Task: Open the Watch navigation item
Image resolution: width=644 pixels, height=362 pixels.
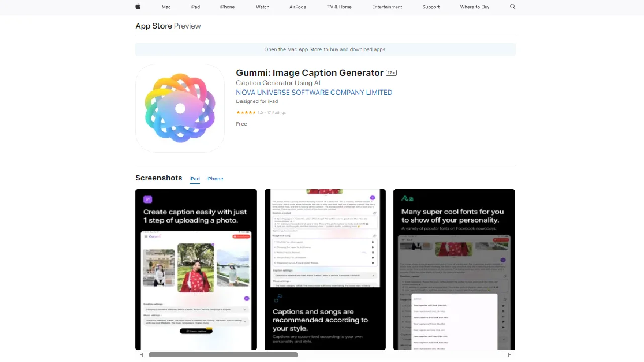Action: [262, 7]
